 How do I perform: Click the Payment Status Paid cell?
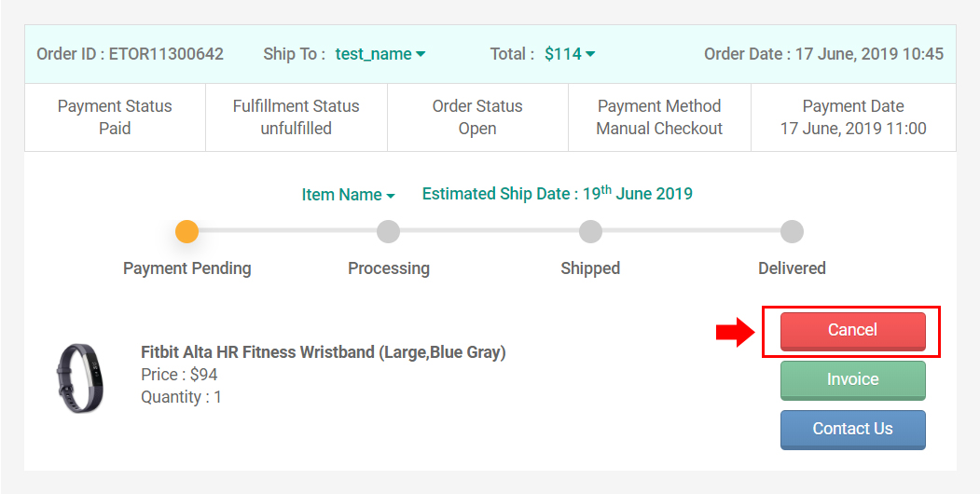[115, 117]
